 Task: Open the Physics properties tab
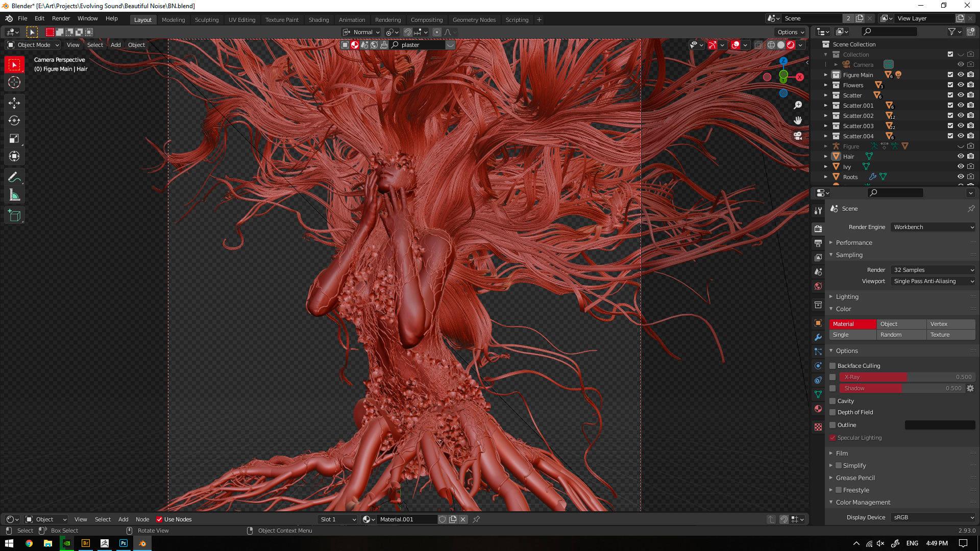818,366
